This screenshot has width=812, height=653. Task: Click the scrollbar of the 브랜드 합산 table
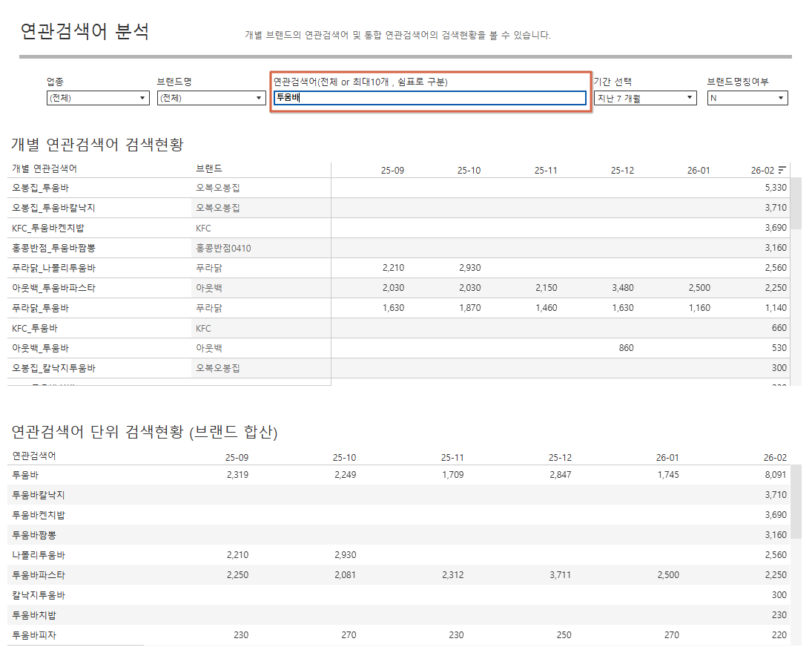(x=796, y=501)
